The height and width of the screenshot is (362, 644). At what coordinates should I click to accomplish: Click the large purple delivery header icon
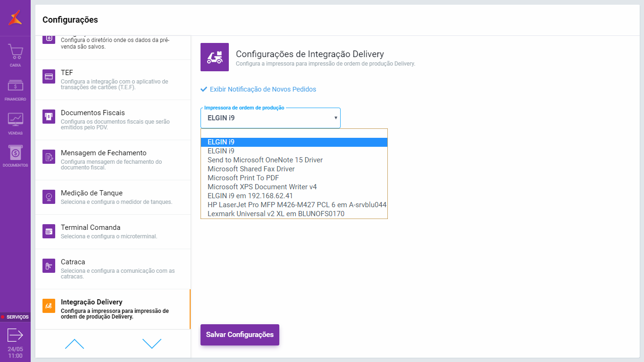(215, 57)
